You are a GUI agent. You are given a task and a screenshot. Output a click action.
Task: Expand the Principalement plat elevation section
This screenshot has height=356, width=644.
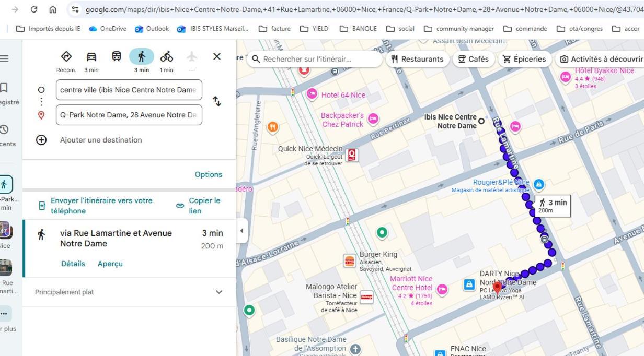(219, 292)
